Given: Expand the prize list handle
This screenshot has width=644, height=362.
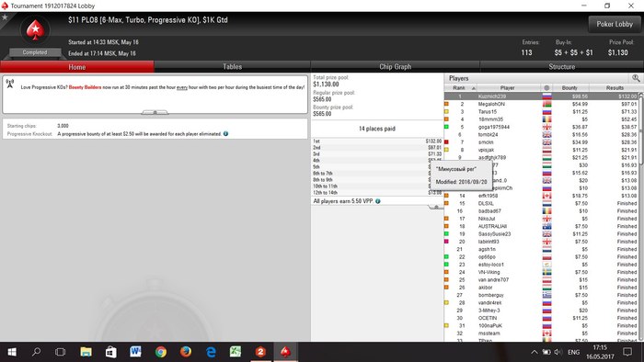Looking at the screenshot, I should pos(436,208).
